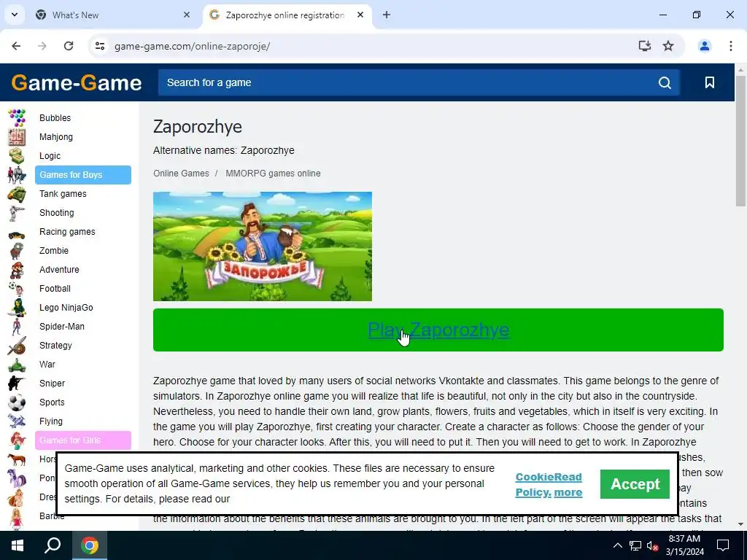Viewport: 747px width, 560px height.
Task: Open Chrome's three-dot menu
Action: point(730,46)
